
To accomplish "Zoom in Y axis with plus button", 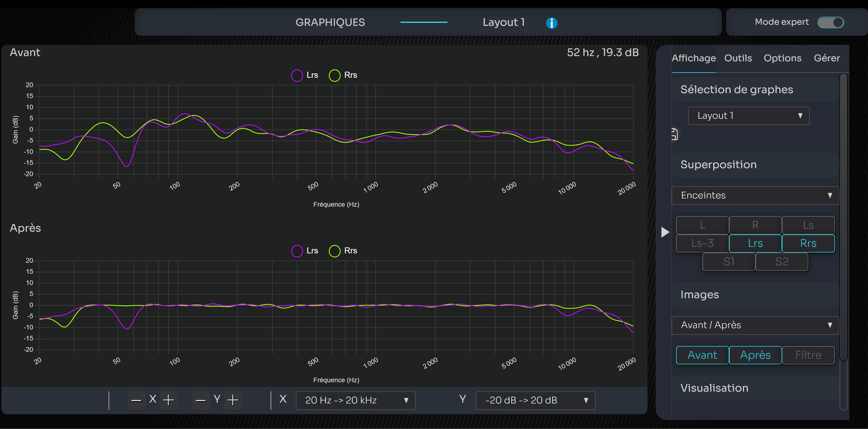I will point(233,400).
